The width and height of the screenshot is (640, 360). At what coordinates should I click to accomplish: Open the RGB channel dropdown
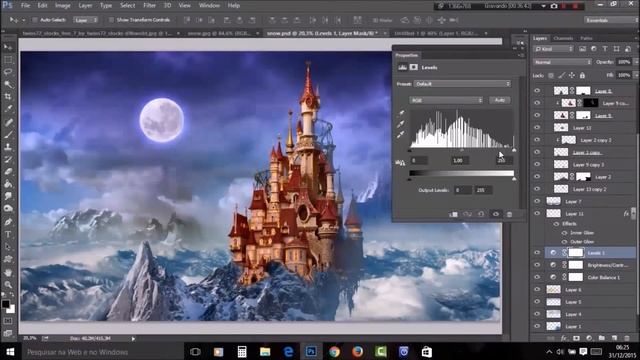[446, 100]
